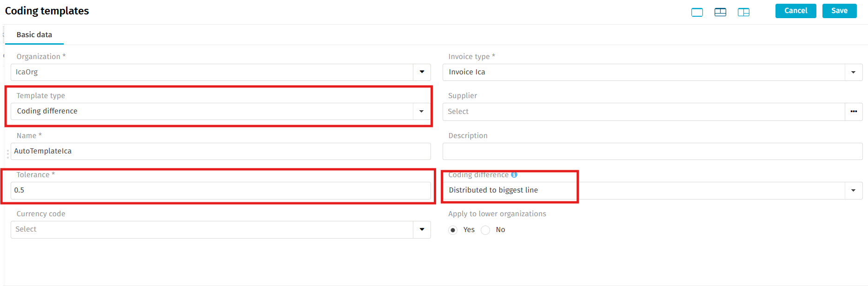868x286 pixels.
Task: Switch to the Basic data tab
Action: 34,35
